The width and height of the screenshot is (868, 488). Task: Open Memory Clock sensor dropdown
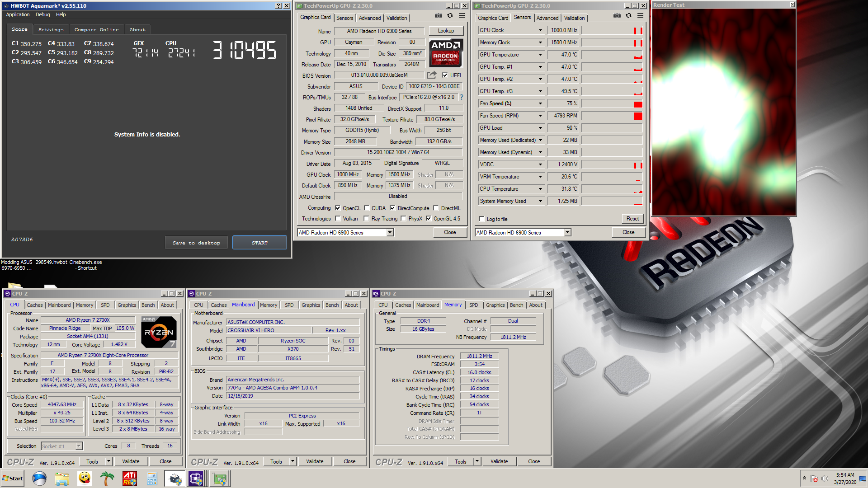point(540,42)
